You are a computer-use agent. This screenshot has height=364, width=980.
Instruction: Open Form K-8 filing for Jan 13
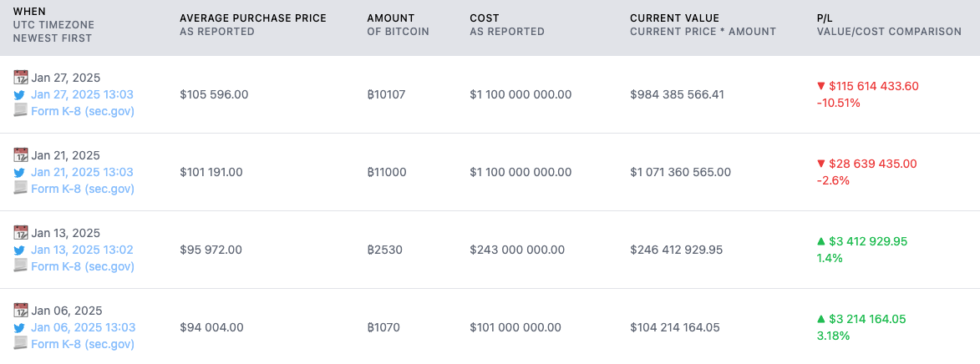tap(82, 266)
